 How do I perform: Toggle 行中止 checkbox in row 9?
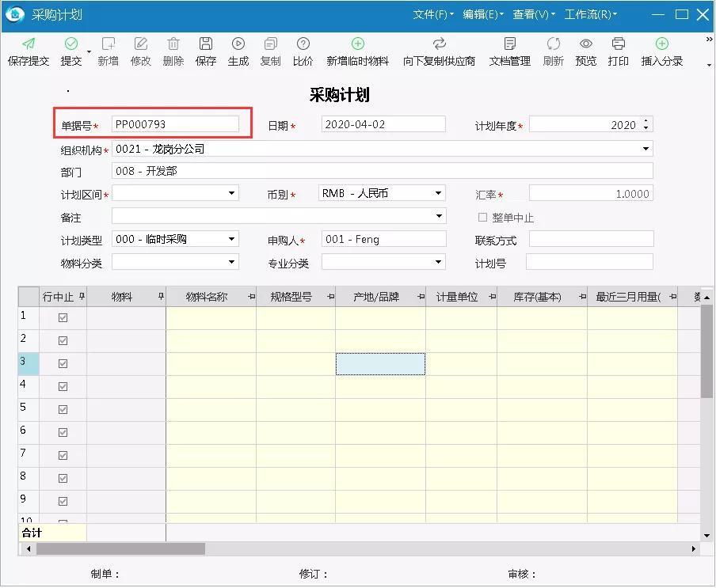pyautogui.click(x=63, y=501)
